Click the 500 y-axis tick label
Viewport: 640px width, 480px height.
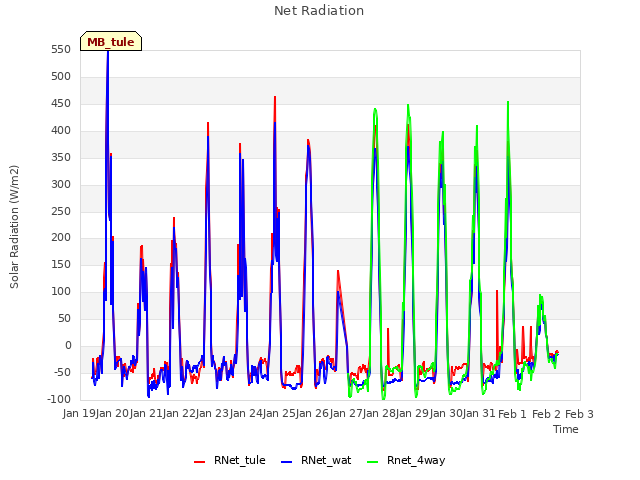(x=61, y=76)
